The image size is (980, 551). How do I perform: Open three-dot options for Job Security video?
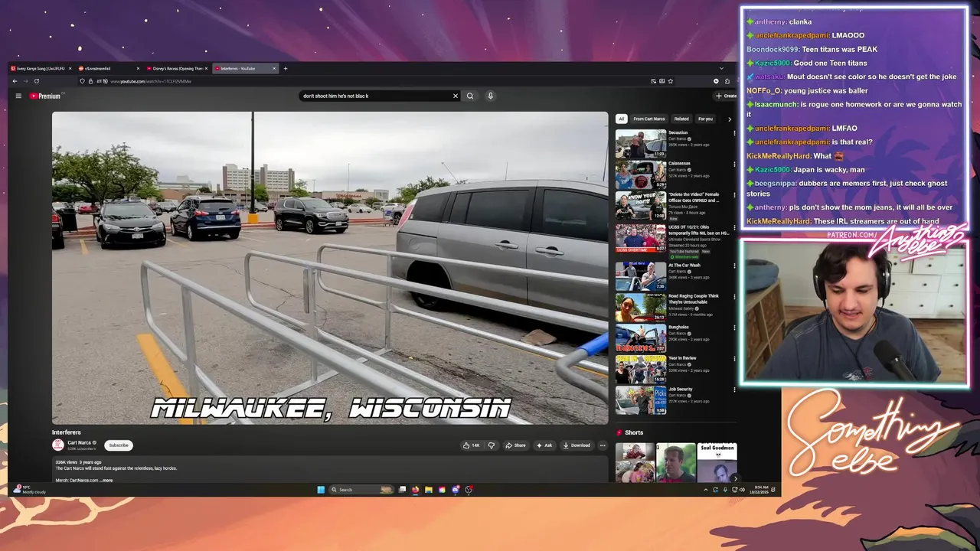click(734, 390)
